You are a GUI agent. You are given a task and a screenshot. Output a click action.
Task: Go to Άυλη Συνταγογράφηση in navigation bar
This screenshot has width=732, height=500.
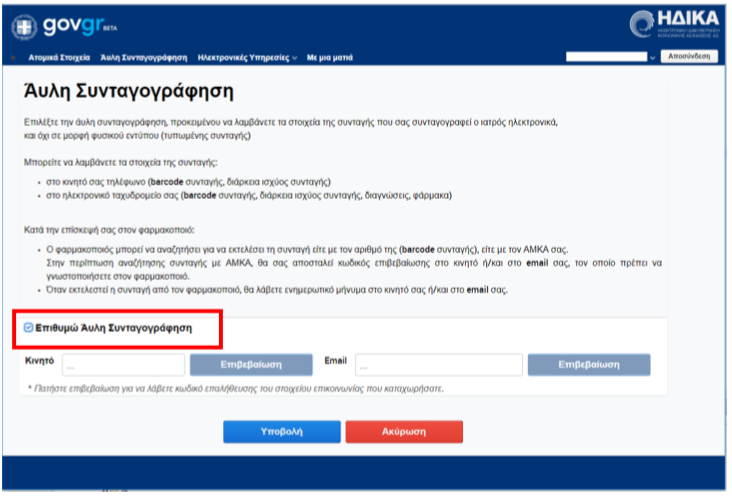(143, 58)
